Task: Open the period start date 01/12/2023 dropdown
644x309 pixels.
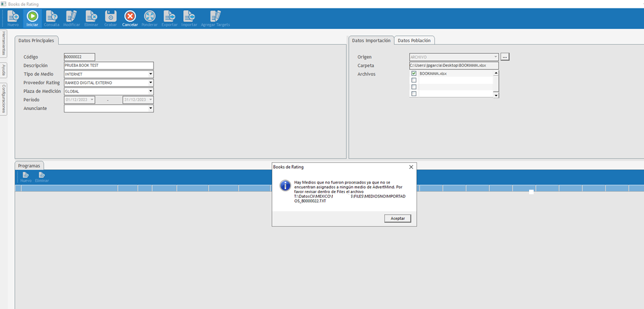Action: (x=92, y=99)
